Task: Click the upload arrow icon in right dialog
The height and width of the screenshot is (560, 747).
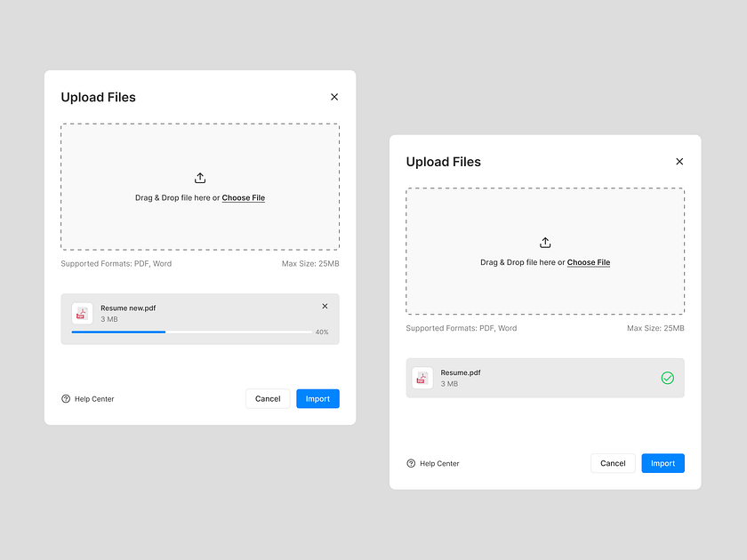Action: [545, 242]
